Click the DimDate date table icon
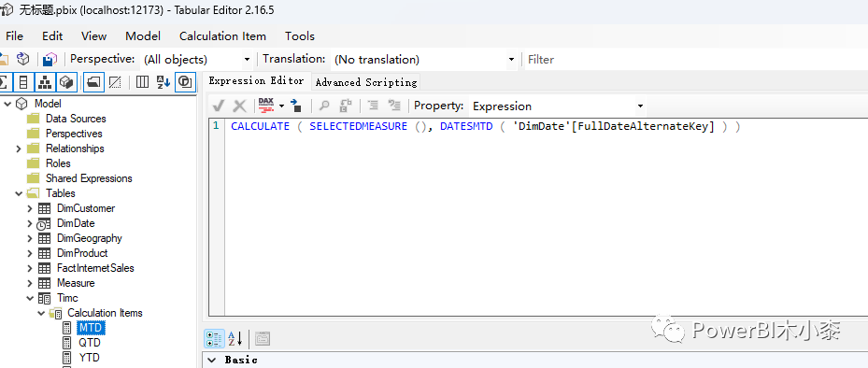 point(44,223)
